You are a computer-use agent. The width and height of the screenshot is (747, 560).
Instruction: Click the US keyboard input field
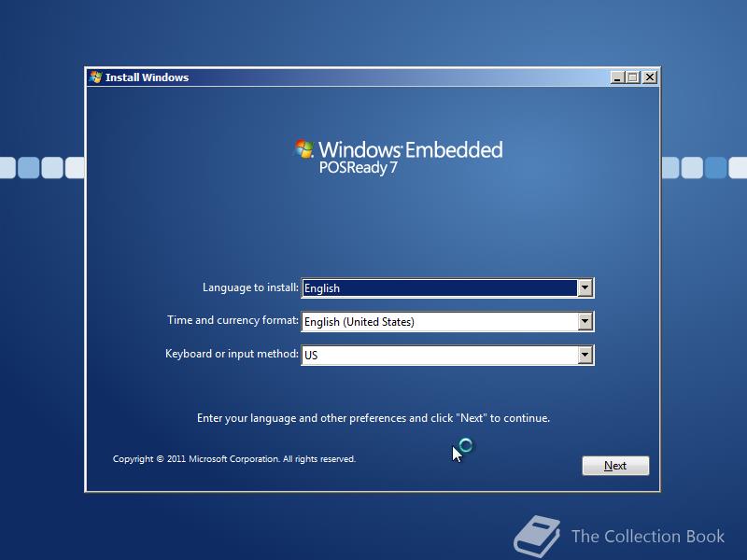tap(439, 355)
